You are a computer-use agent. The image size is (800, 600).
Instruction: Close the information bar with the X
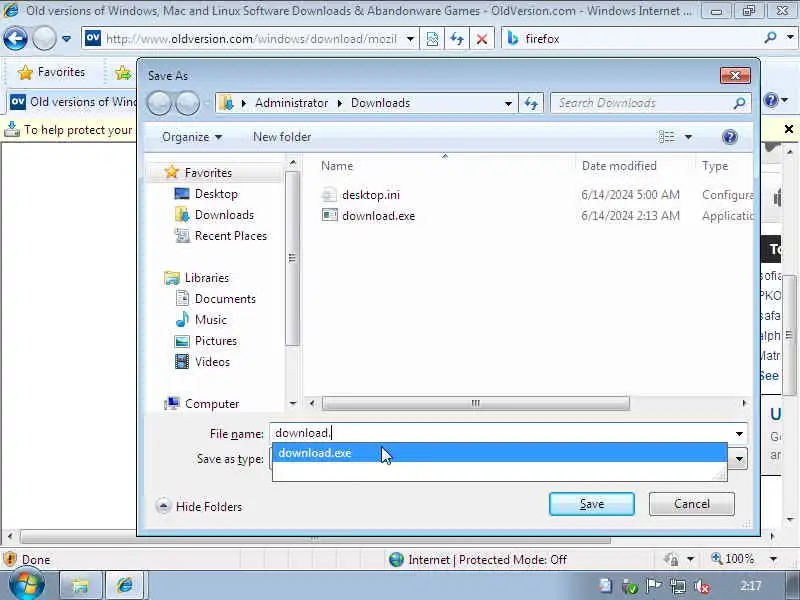(789, 129)
